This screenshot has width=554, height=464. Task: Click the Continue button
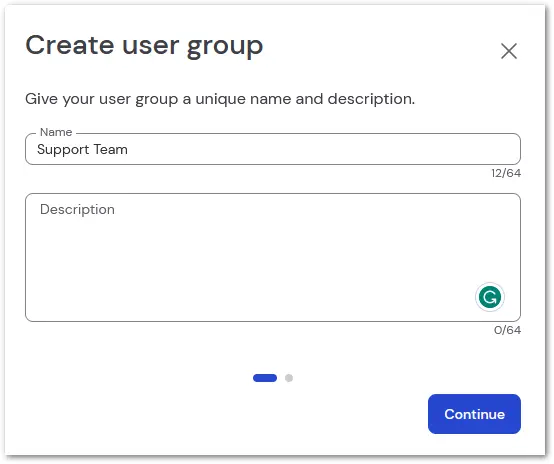[x=474, y=414]
